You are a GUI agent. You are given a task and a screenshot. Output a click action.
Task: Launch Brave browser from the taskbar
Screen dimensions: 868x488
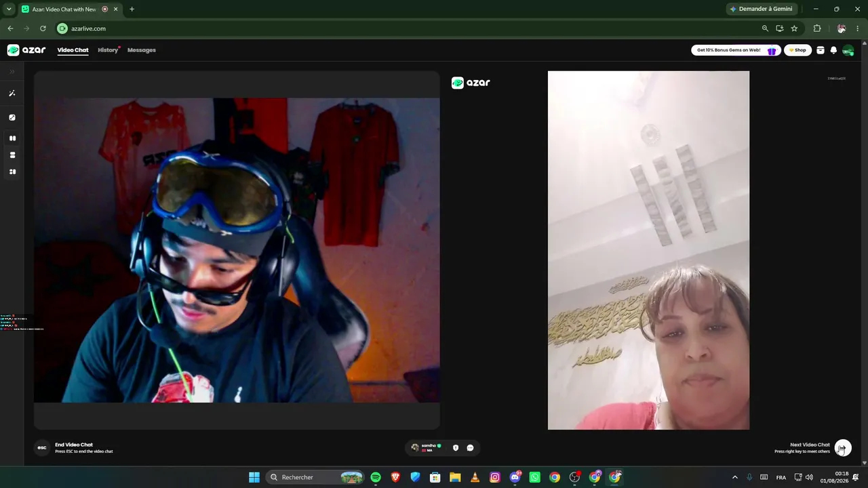pyautogui.click(x=395, y=477)
